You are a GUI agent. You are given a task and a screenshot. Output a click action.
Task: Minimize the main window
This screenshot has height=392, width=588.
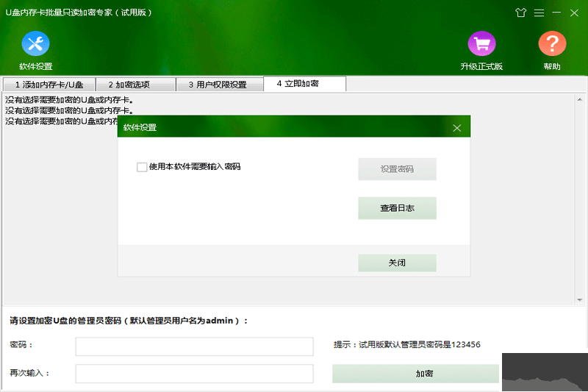click(x=556, y=13)
